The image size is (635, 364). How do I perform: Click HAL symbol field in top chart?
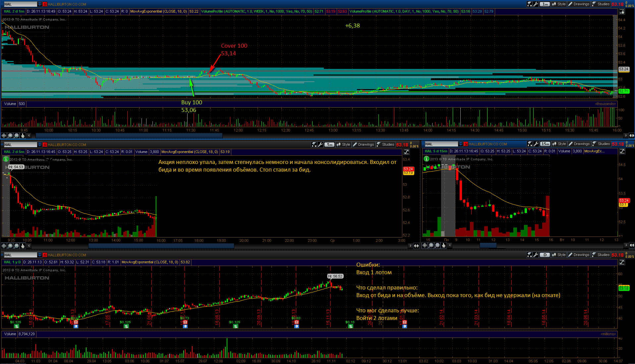20,4
